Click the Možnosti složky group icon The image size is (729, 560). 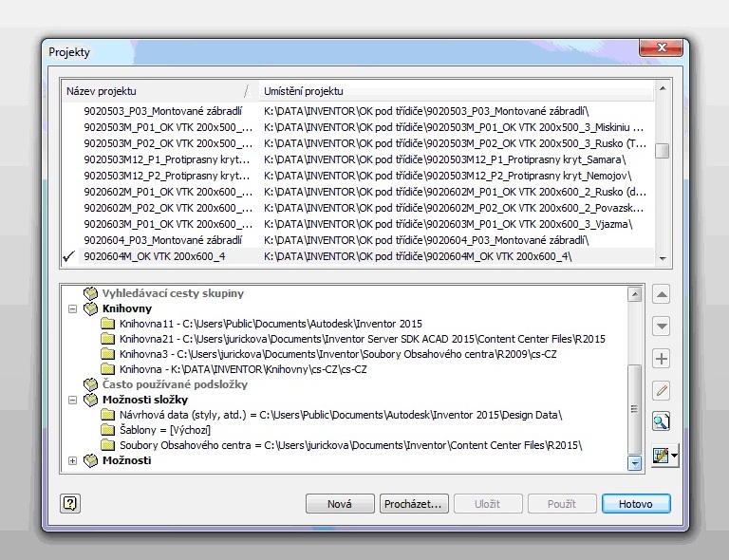click(91, 400)
